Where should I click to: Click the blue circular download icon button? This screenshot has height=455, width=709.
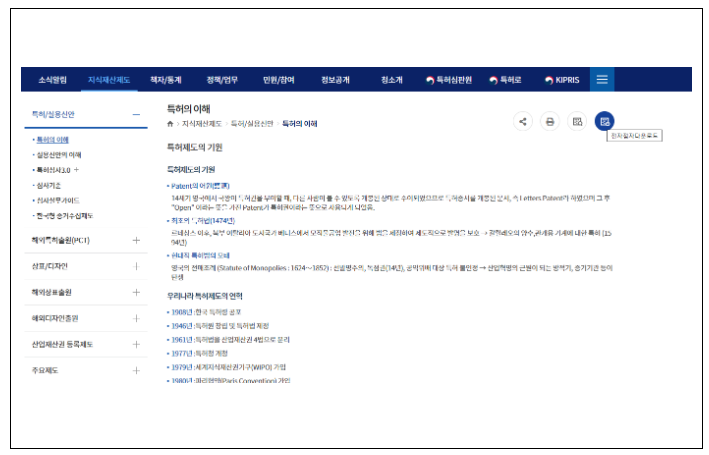[605, 121]
